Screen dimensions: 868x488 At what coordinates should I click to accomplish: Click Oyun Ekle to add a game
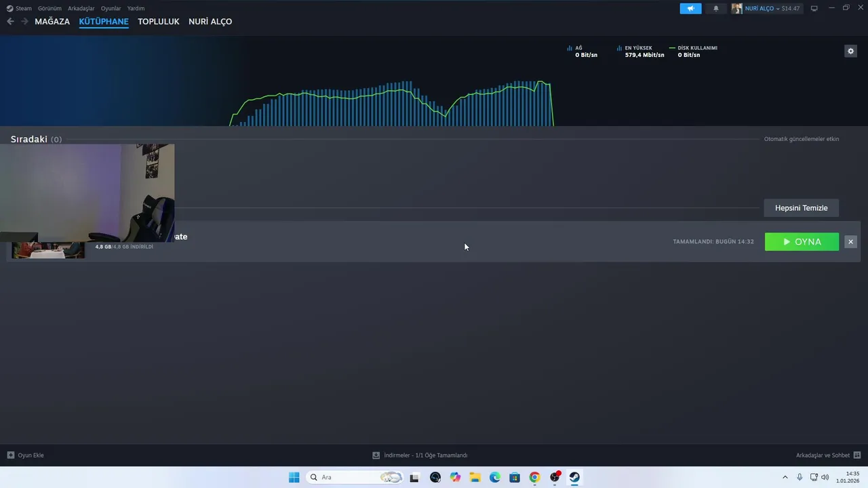point(26,455)
